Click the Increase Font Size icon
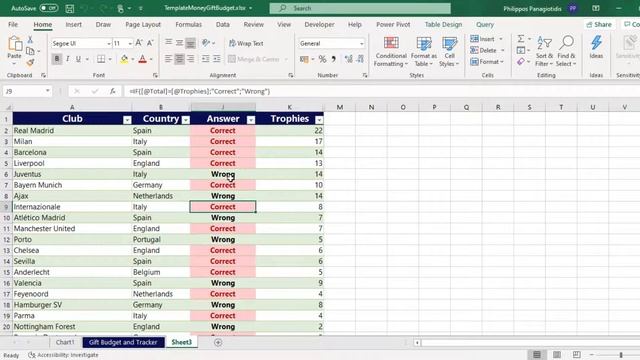Image resolution: width=640 pixels, height=360 pixels. pos(139,43)
